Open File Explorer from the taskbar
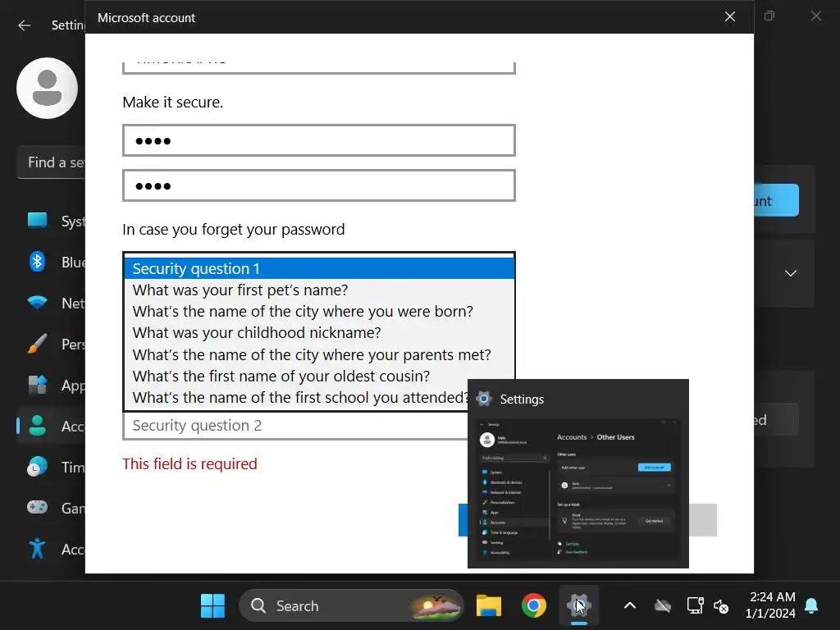This screenshot has width=840, height=630. 489,606
